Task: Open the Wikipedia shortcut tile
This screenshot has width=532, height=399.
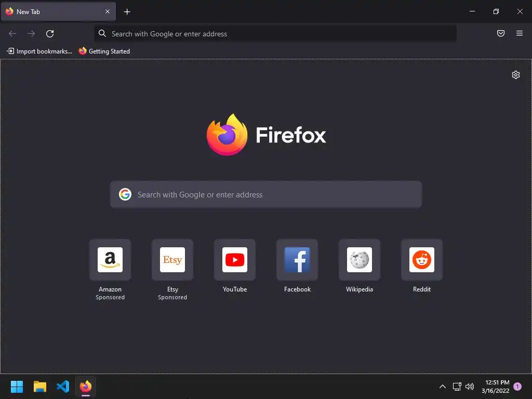Action: coord(360,260)
